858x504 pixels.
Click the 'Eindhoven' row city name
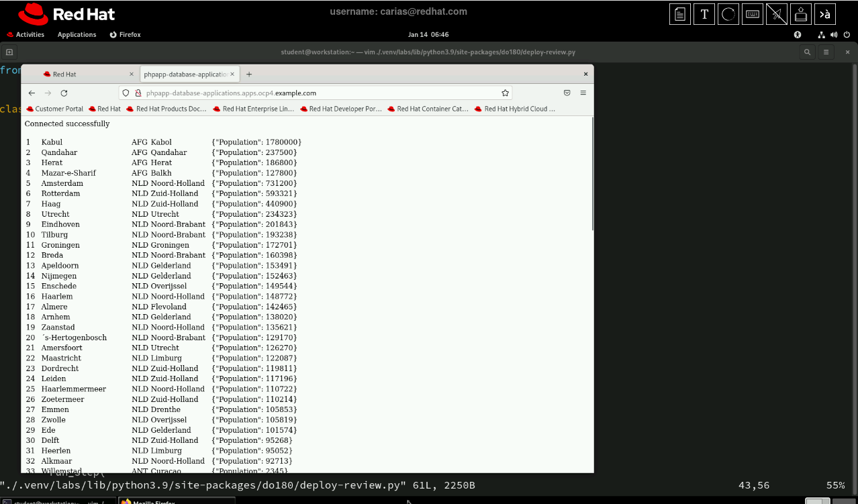(x=60, y=224)
